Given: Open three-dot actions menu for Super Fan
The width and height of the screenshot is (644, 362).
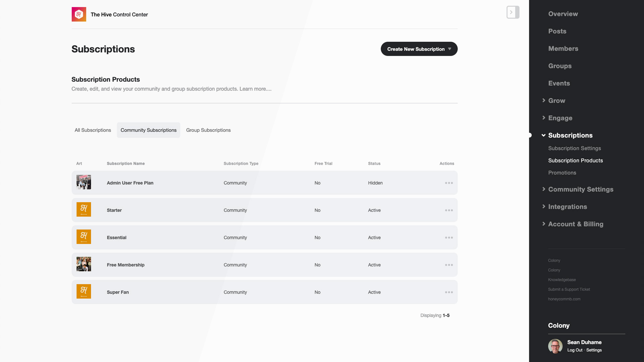Looking at the screenshot, I should [x=449, y=292].
